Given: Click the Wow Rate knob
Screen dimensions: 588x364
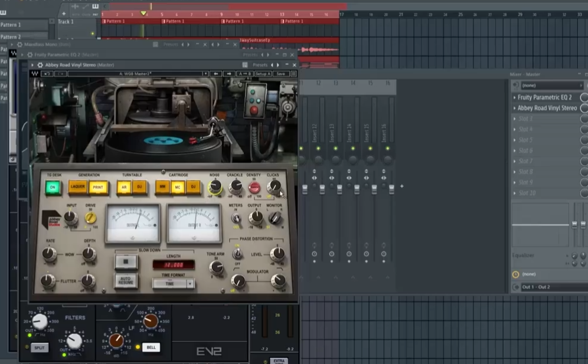Looking at the screenshot, I should [49, 254].
